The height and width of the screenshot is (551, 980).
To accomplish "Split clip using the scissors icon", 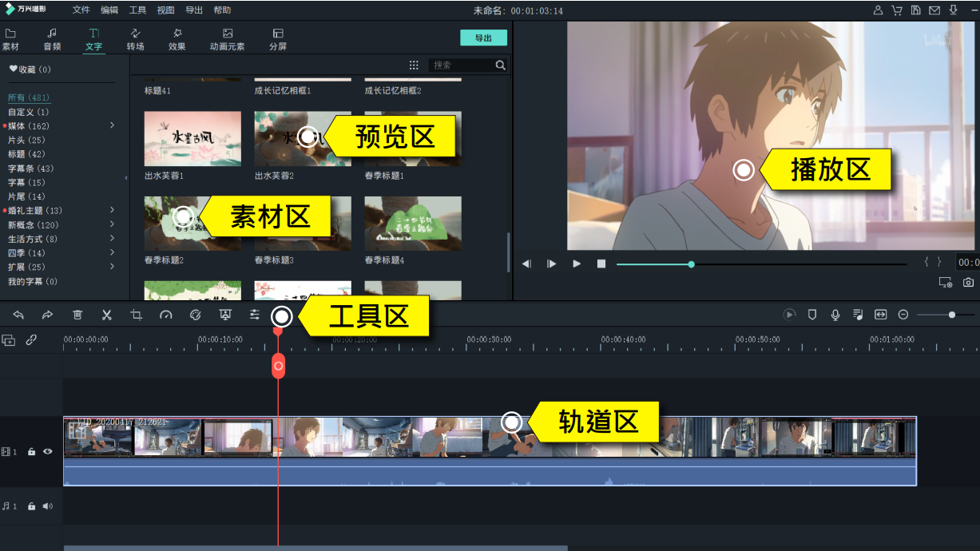I will click(107, 315).
